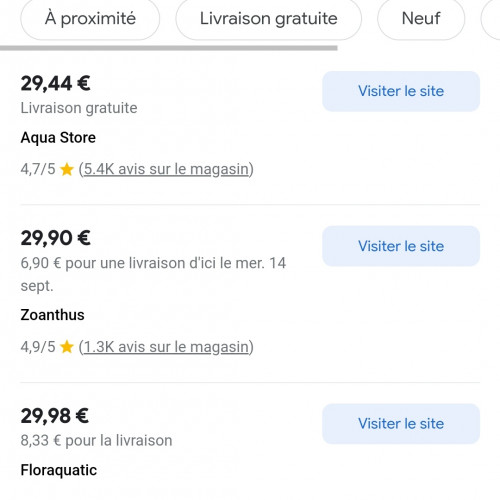
Task: Click the horizontal scrollbar under filter chips
Action: (x=169, y=48)
